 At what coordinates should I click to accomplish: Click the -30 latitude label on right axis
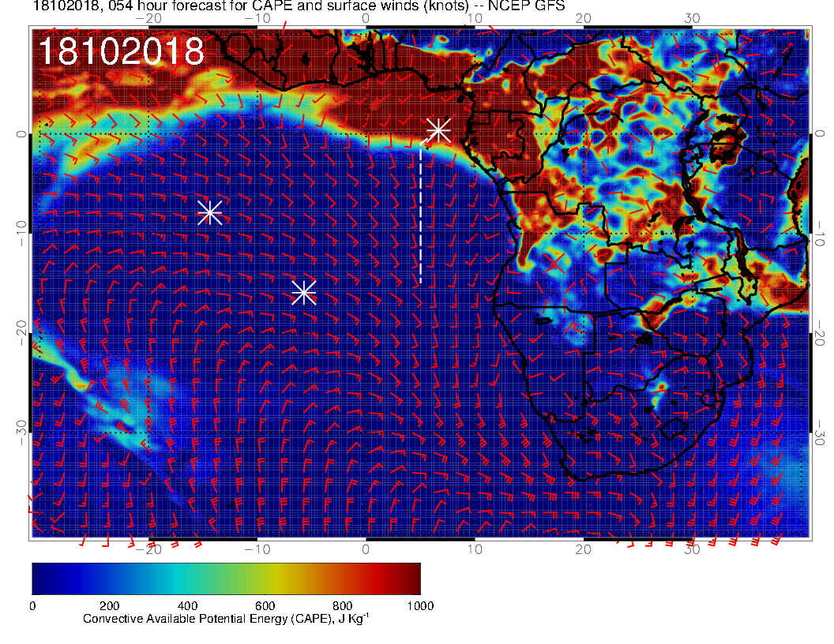point(820,433)
